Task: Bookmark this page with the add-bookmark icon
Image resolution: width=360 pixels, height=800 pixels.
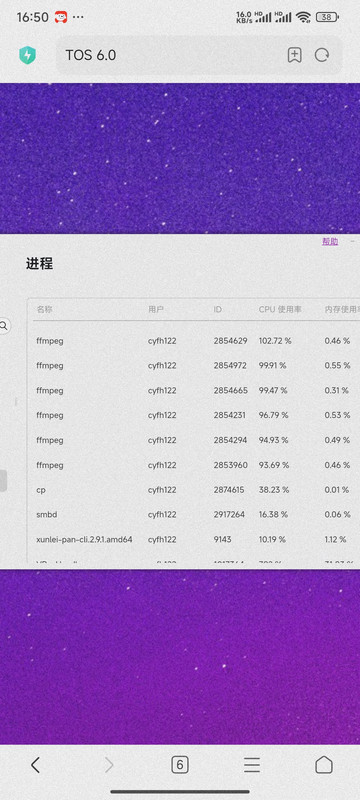Action: 294,55
